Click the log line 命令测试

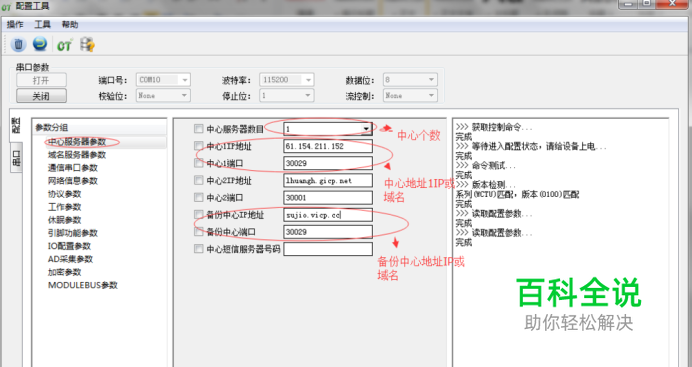click(485, 166)
